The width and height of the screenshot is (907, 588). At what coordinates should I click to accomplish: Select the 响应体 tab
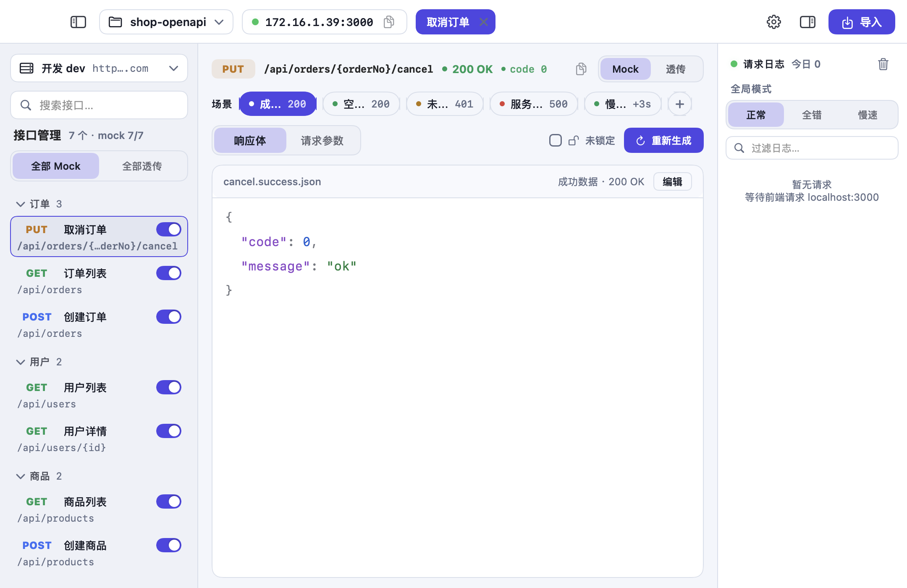250,140
